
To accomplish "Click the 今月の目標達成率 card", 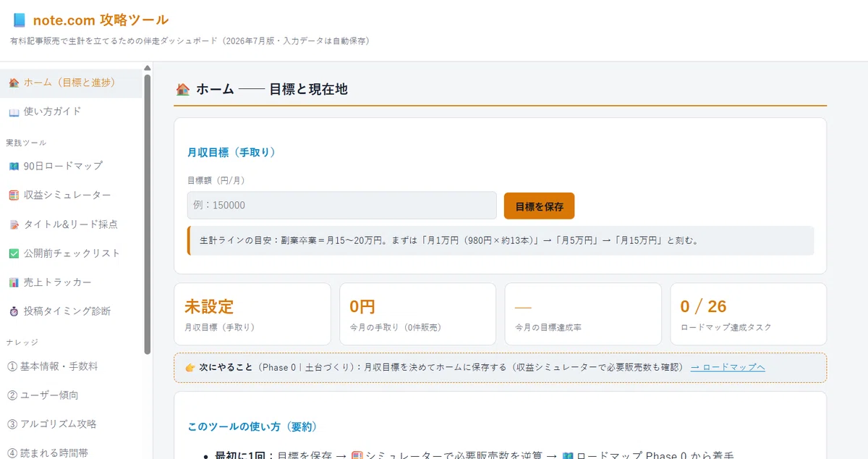I will coord(583,313).
